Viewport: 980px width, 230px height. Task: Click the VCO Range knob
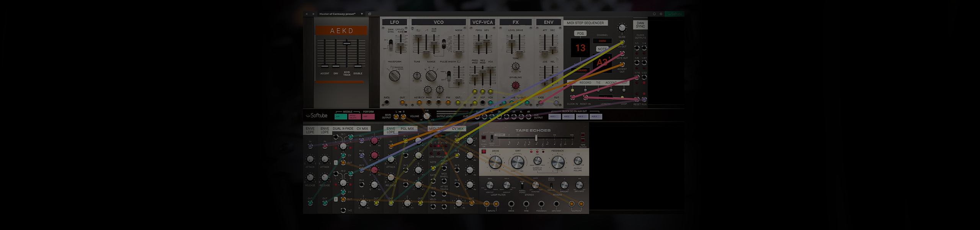[x=431, y=76]
